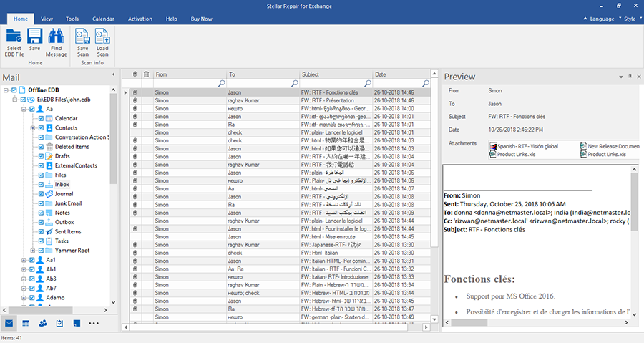Image resolution: width=644 pixels, height=343 pixels.
Task: Click the deleted-items trash column header icon
Action: click(x=146, y=74)
